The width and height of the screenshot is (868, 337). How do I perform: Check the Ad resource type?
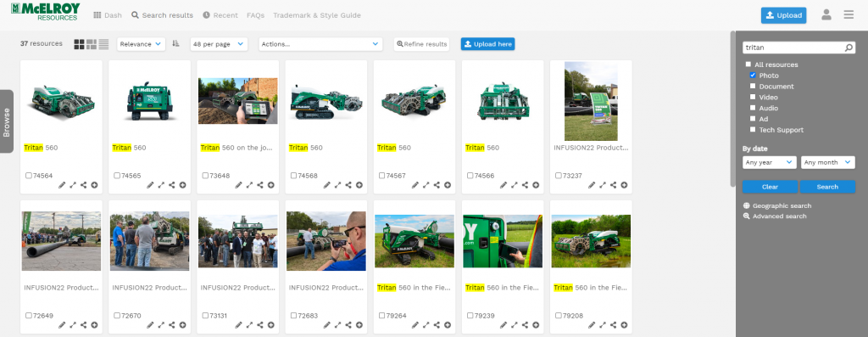(x=753, y=119)
